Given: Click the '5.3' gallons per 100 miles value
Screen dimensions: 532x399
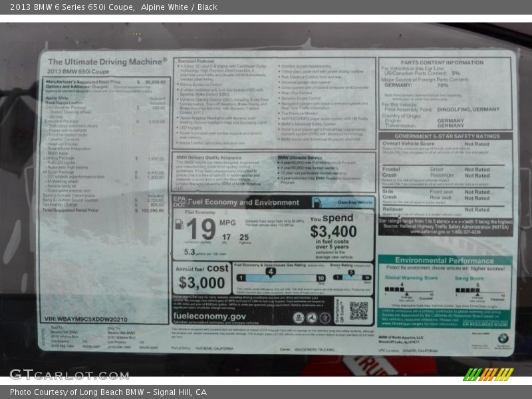Looking at the screenshot, I should tap(190, 252).
